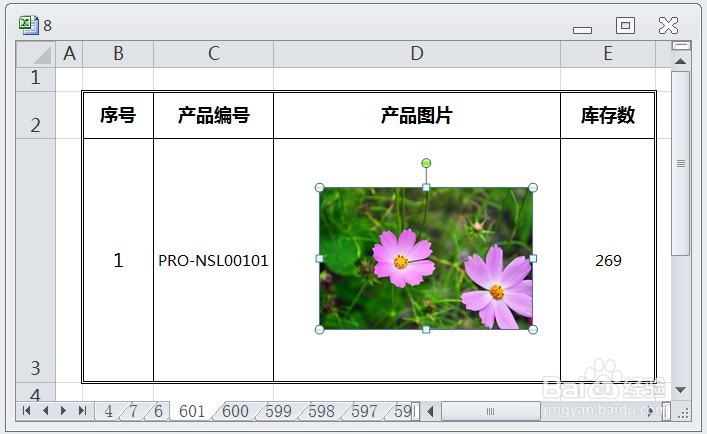The image size is (707, 434).
Task: Click the picture's top-left resize handle
Action: click(319, 187)
